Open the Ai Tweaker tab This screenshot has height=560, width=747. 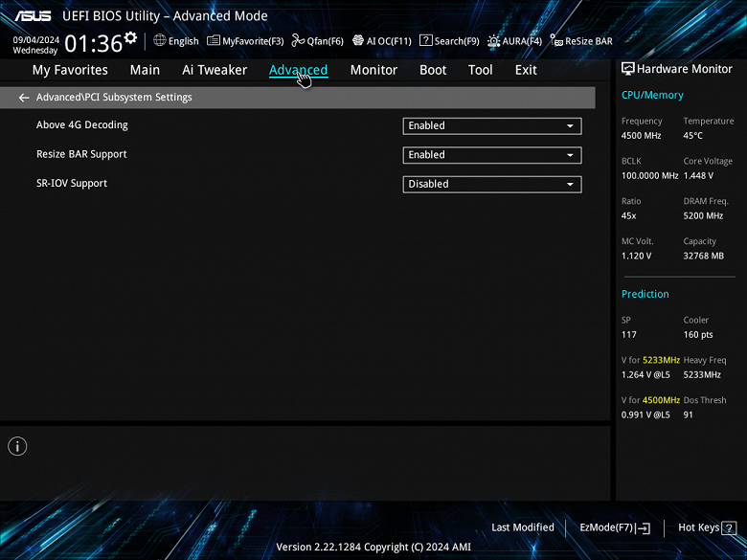click(215, 70)
